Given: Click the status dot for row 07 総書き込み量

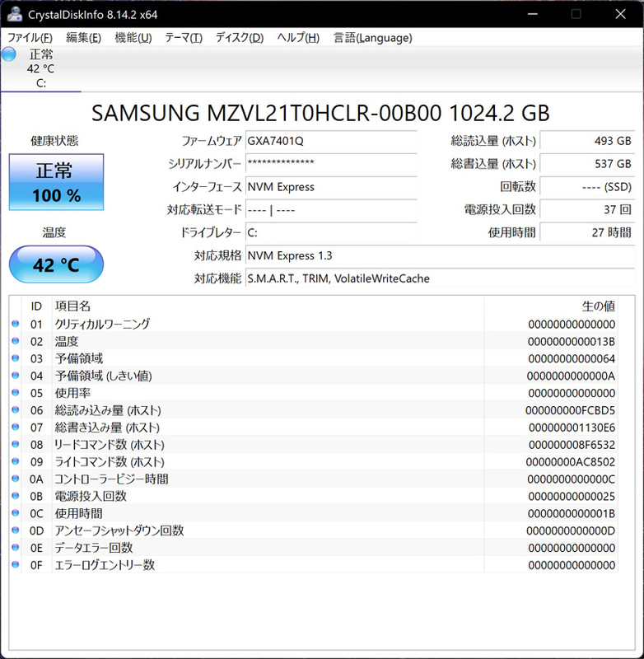Looking at the screenshot, I should click(x=16, y=427).
